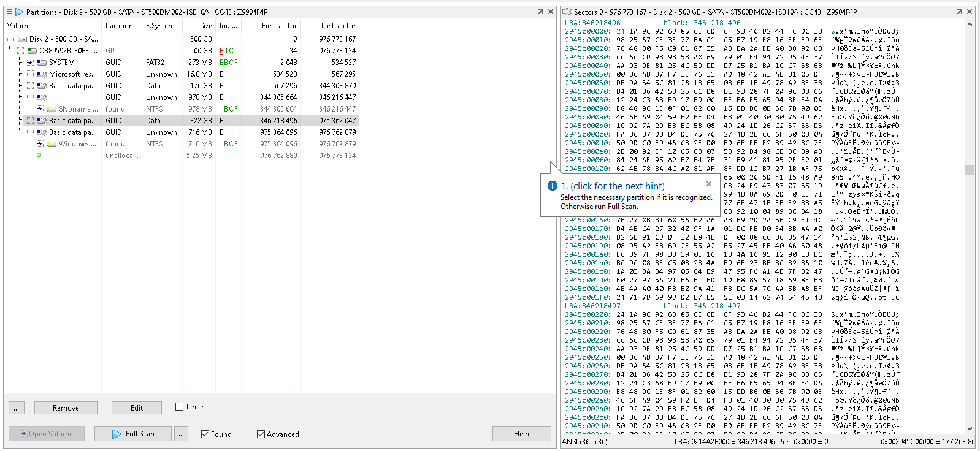Open the Partitions pane hamburger menu
This screenshot has width=980, height=451.
tap(9, 12)
